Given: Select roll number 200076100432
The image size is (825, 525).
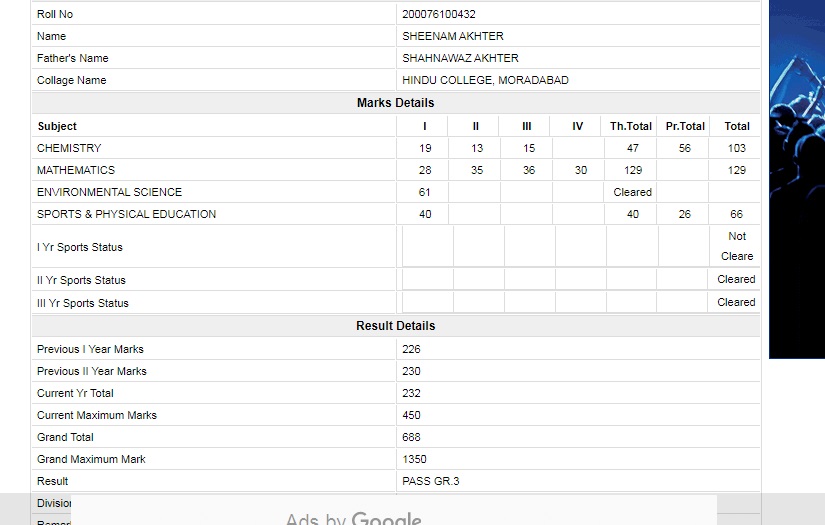Looking at the screenshot, I should coord(439,14).
